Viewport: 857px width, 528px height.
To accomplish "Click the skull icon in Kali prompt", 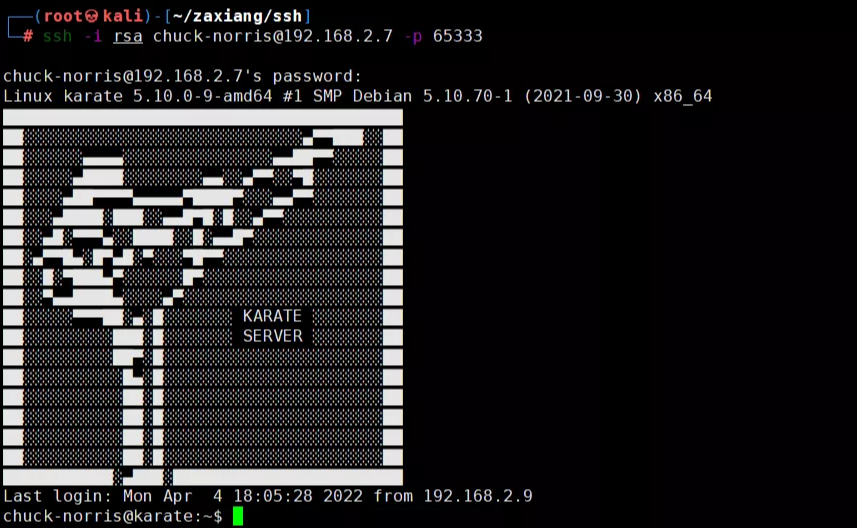I will [91, 16].
